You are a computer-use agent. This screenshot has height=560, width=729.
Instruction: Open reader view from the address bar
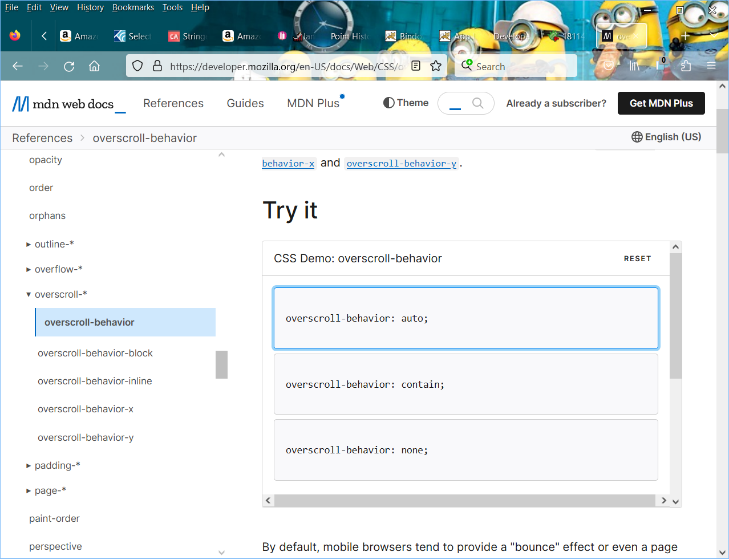(x=416, y=66)
